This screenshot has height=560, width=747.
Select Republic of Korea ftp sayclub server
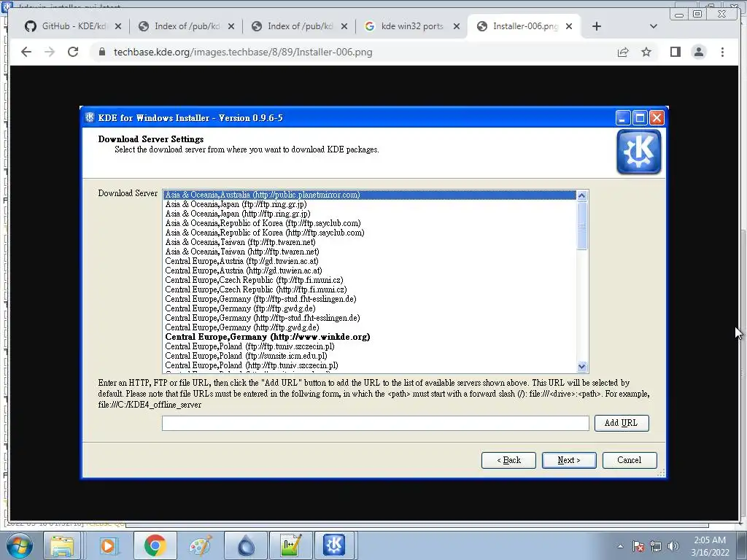tap(369, 223)
